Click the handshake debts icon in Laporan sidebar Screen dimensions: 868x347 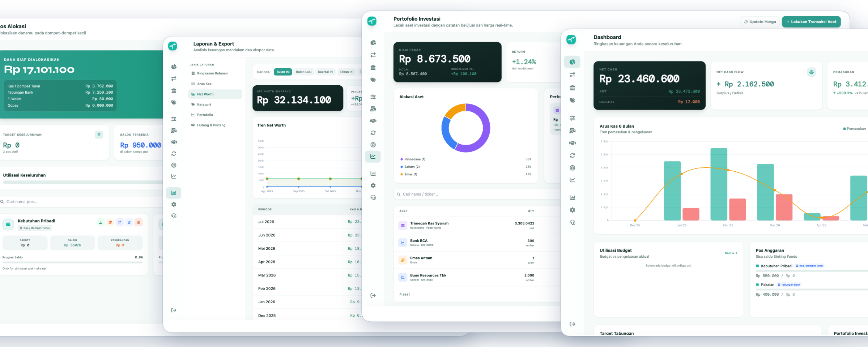[x=174, y=142]
